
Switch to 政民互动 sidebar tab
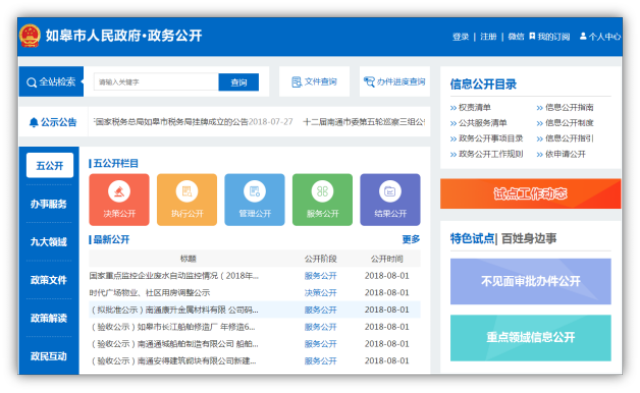click(49, 356)
